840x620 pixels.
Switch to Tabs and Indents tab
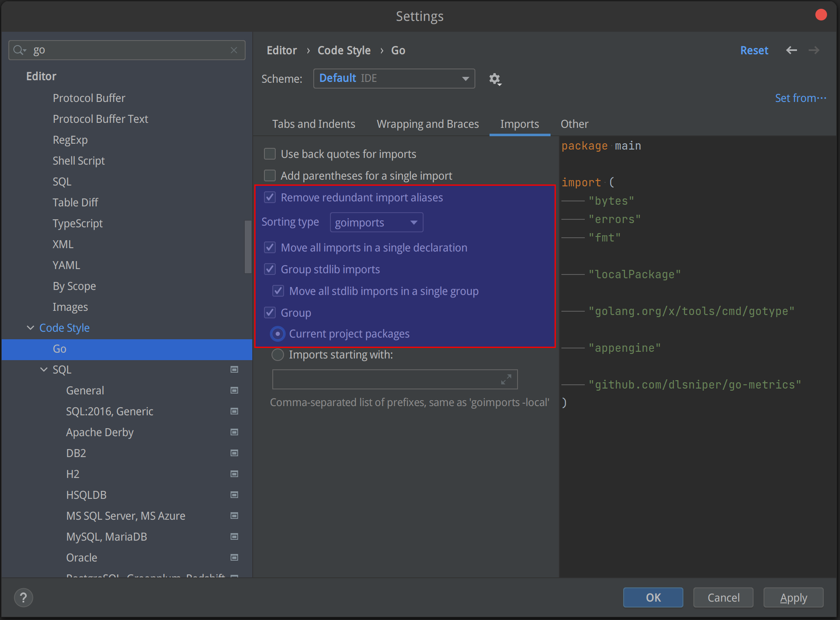(313, 124)
